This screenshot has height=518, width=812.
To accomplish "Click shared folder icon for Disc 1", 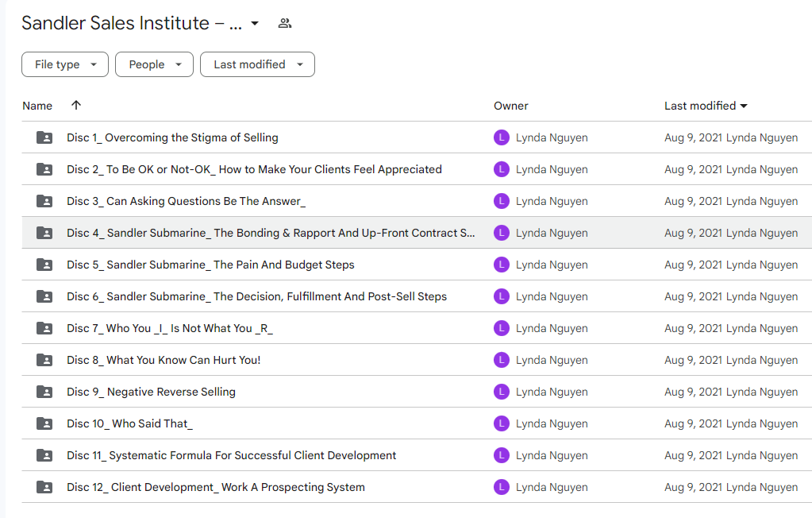I will coord(44,137).
